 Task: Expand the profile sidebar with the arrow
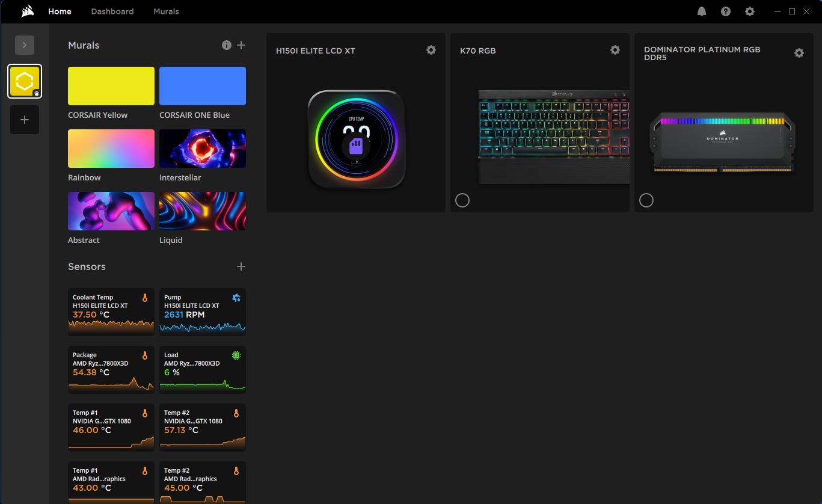(x=25, y=45)
